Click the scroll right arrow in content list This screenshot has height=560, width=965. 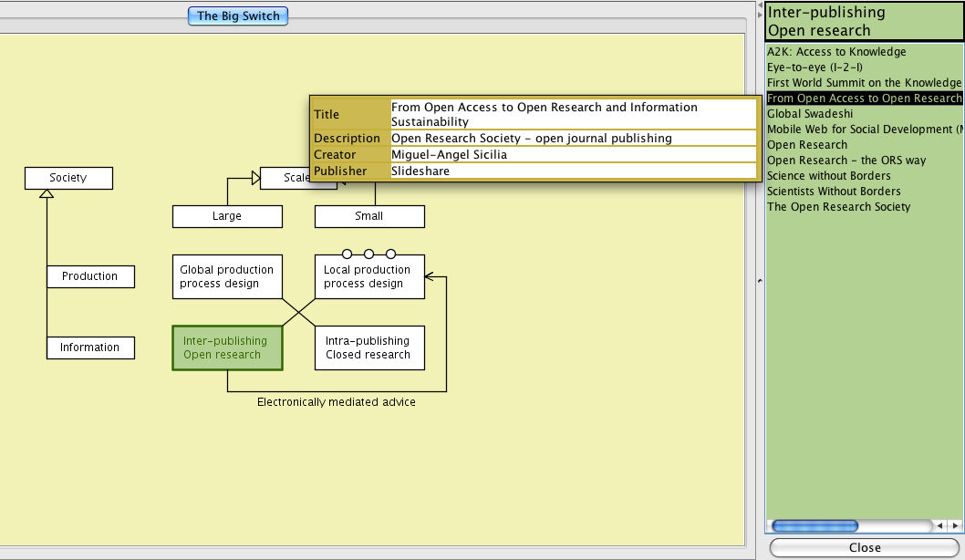955,526
